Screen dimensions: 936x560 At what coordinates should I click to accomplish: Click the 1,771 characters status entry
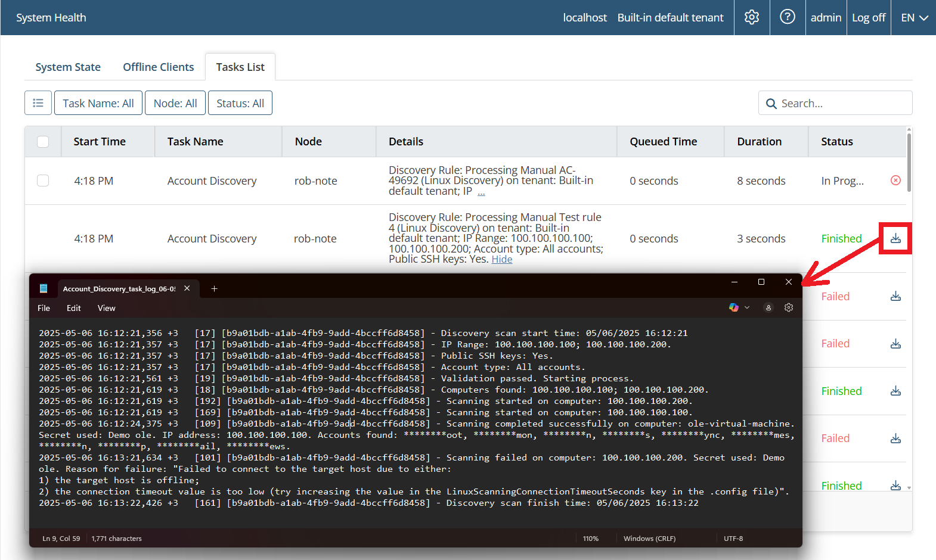pyautogui.click(x=116, y=539)
